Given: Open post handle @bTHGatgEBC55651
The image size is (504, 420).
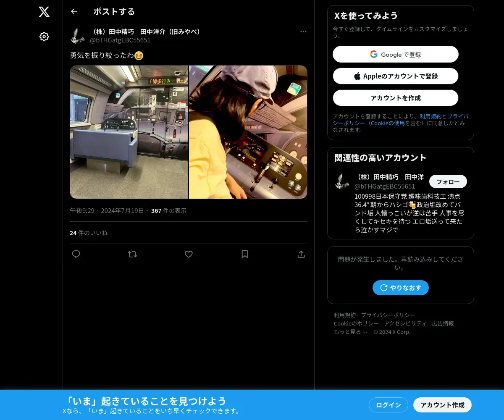Looking at the screenshot, I should [120, 40].
